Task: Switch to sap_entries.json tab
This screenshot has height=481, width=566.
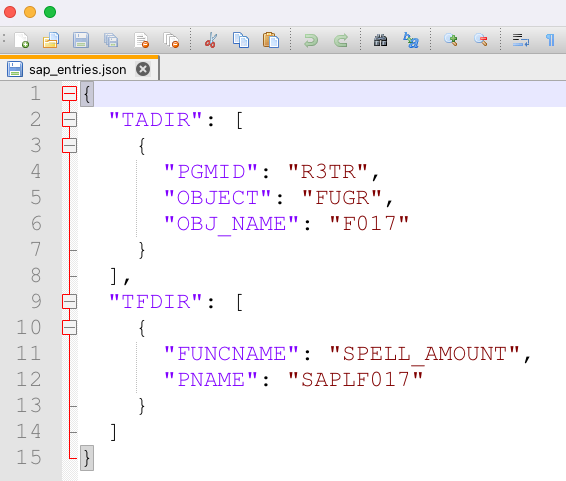Action: coord(78,69)
